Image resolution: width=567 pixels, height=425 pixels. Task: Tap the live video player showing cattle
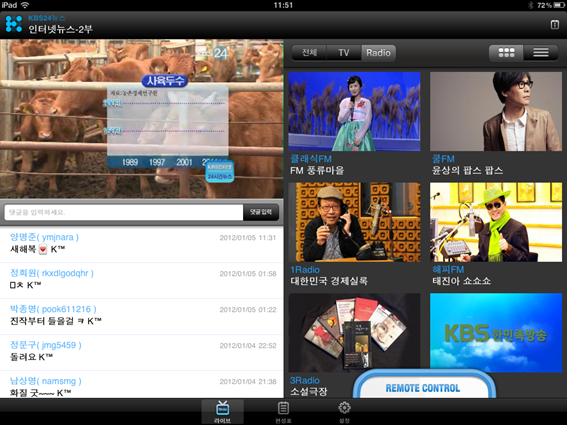(x=141, y=119)
